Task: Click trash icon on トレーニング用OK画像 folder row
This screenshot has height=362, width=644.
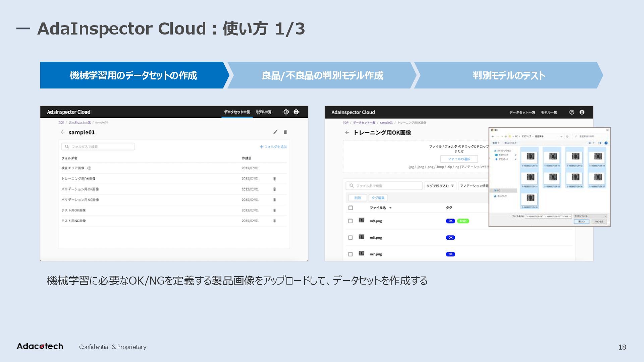Action: pyautogui.click(x=274, y=179)
